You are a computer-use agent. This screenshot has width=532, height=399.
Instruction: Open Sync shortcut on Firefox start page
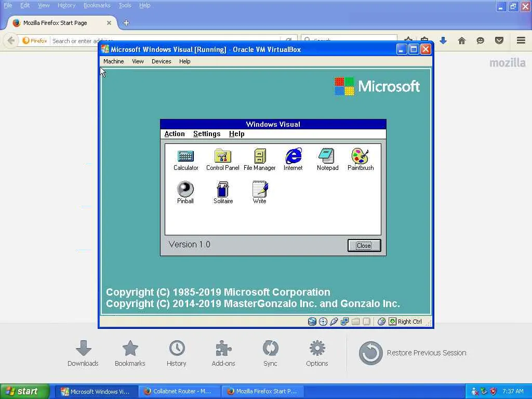tap(270, 353)
